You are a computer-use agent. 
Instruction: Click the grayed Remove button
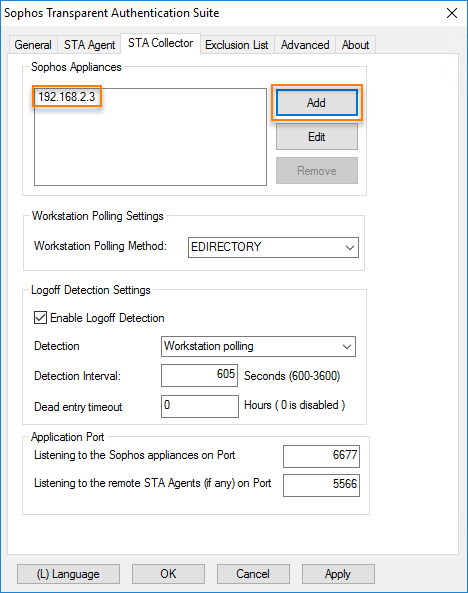[x=317, y=171]
